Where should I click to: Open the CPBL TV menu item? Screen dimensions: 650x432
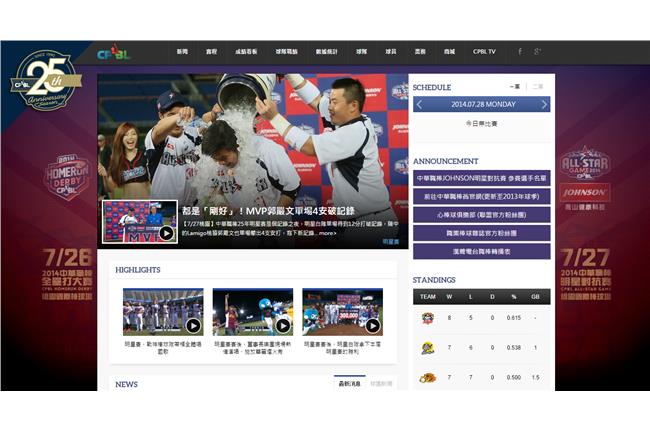(x=484, y=52)
